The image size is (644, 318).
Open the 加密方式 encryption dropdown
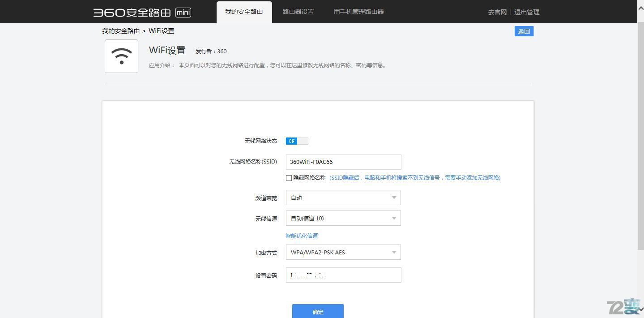tap(343, 252)
